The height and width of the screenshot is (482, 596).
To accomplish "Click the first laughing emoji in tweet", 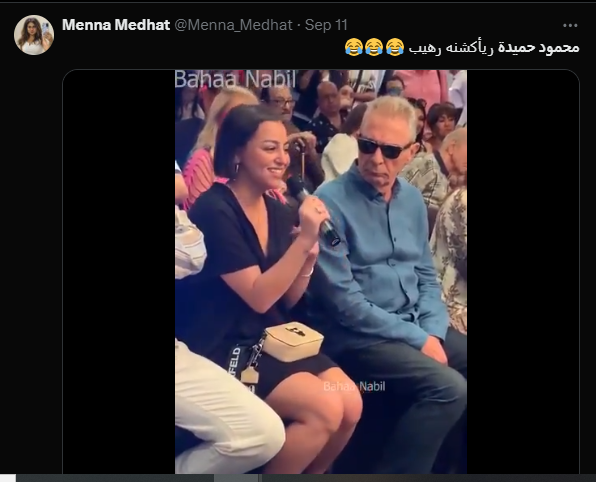I will pos(354,47).
